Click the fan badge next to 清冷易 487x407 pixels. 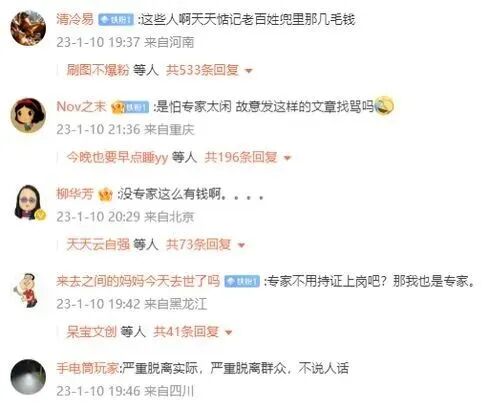(x=116, y=20)
